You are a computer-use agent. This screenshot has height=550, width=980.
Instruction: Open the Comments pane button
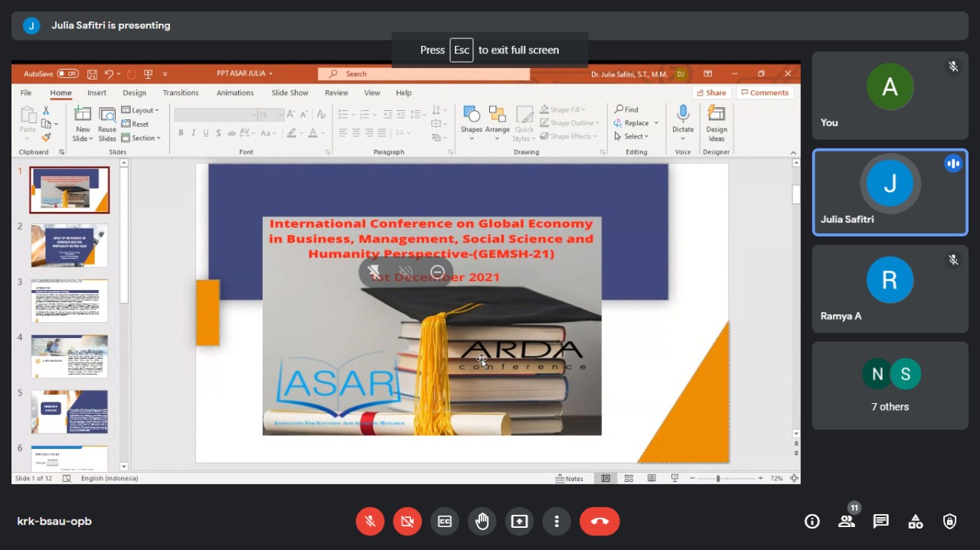(x=764, y=93)
